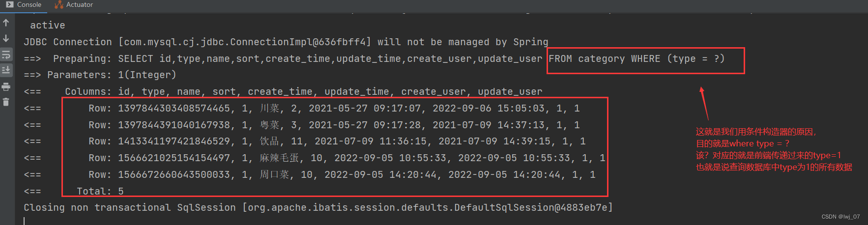Image resolution: width=868 pixels, height=225 pixels.
Task: Click the up arrow stack-trace icon
Action: [6, 23]
